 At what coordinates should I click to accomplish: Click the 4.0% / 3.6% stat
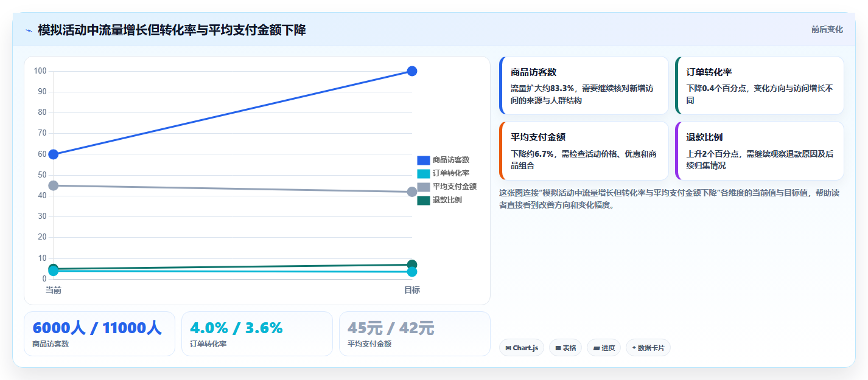tap(236, 328)
